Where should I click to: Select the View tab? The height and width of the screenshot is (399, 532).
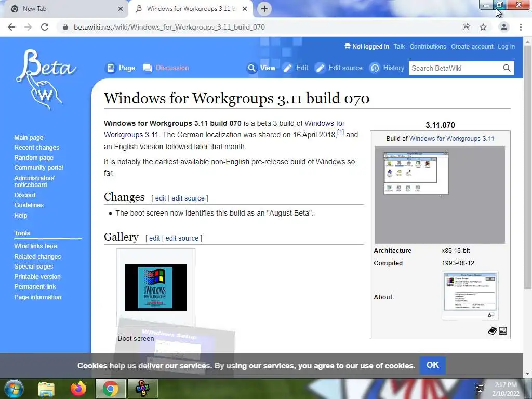[x=261, y=68]
